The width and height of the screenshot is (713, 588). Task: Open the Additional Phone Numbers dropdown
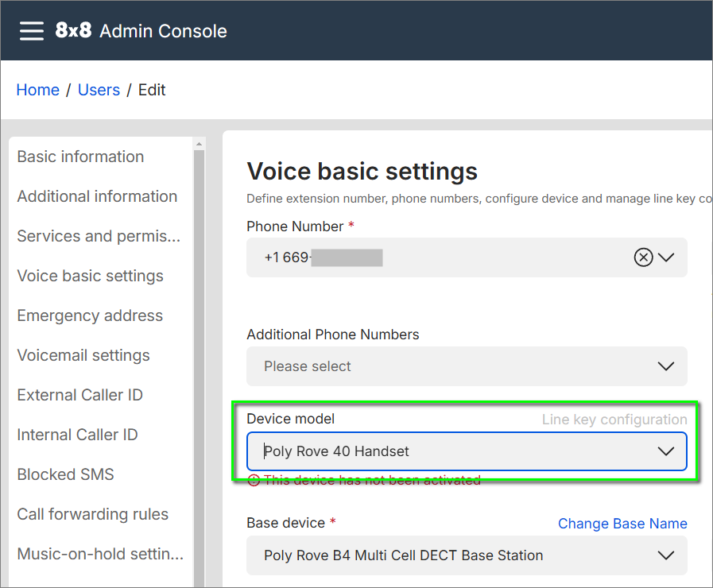(467, 366)
